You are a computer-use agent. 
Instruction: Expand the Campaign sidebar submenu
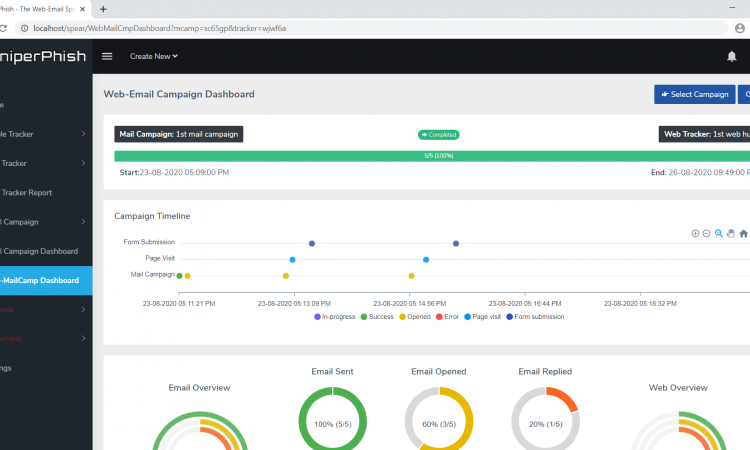pyautogui.click(x=83, y=222)
